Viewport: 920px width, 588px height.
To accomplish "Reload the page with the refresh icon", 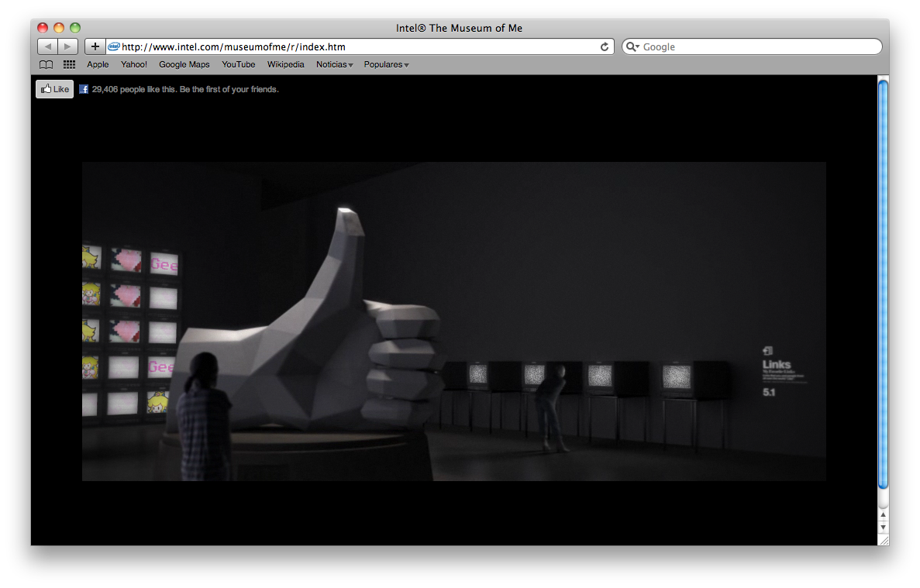I will coord(605,46).
